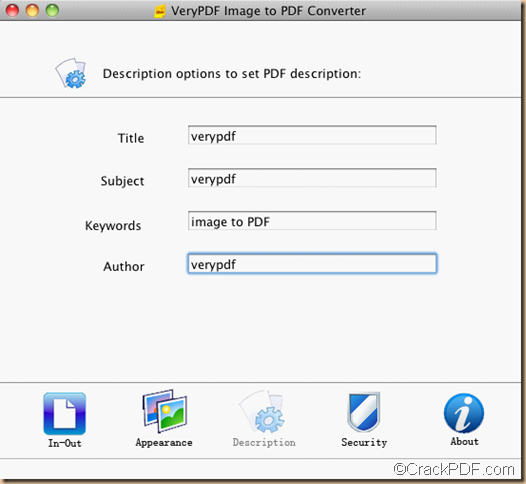Open the Security shield icon

point(364,412)
